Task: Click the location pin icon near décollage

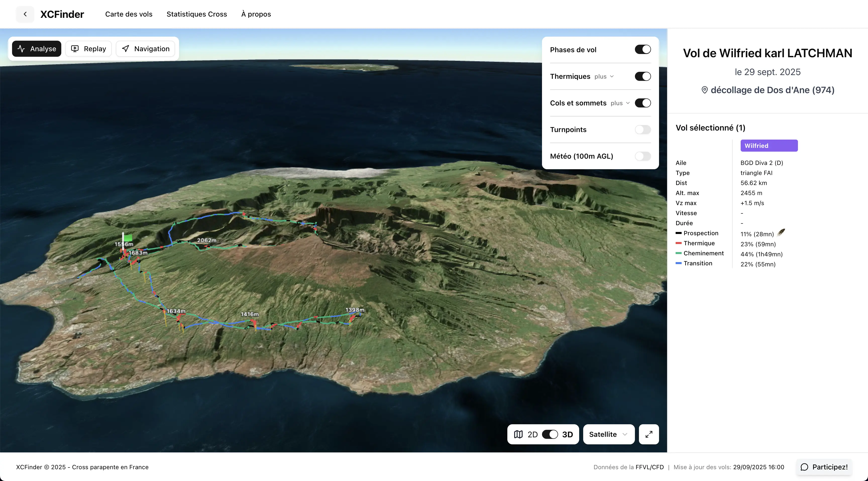Action: [x=704, y=90]
